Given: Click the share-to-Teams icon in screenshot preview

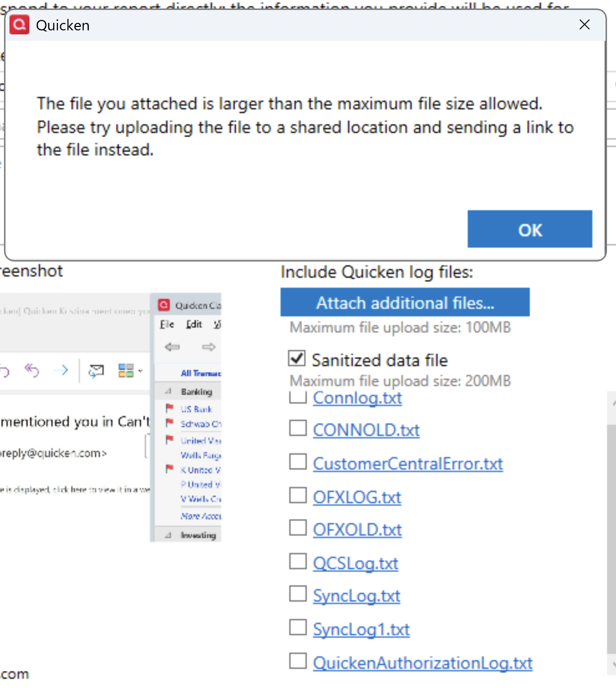Looking at the screenshot, I should (96, 371).
